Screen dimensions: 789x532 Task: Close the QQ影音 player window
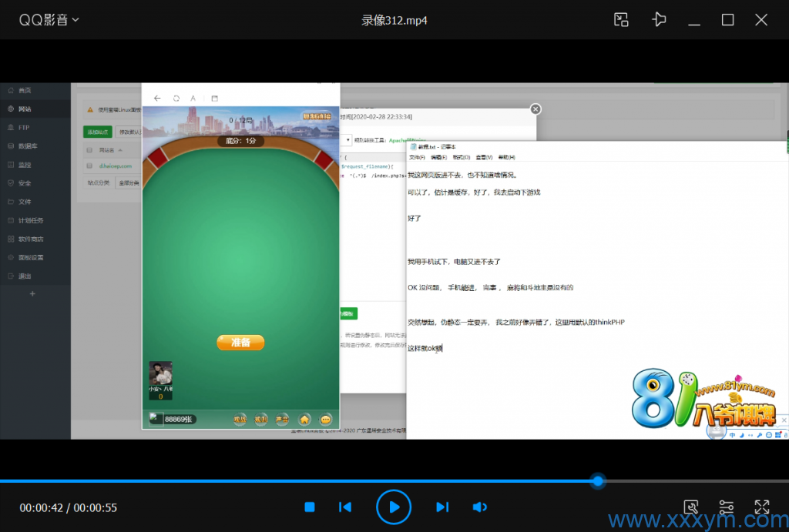761,20
